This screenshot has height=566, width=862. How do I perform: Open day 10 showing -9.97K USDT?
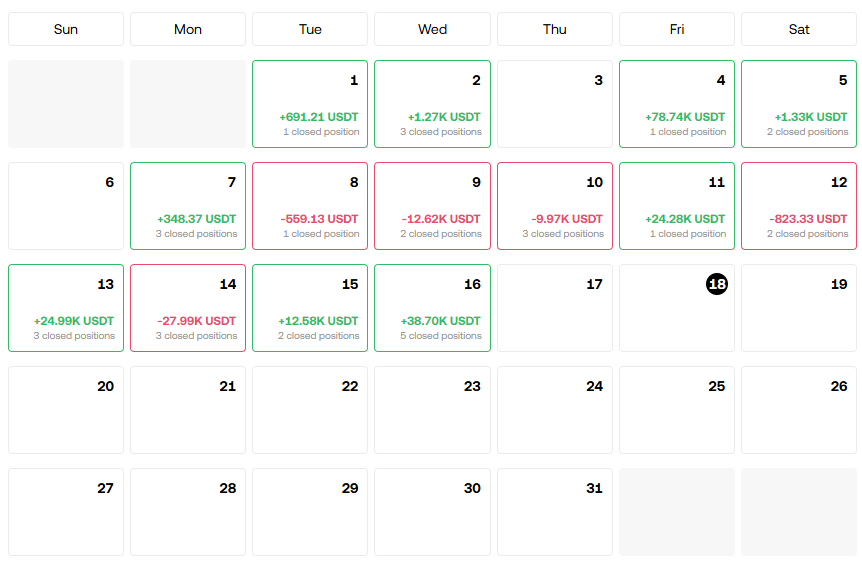pyautogui.click(x=555, y=206)
